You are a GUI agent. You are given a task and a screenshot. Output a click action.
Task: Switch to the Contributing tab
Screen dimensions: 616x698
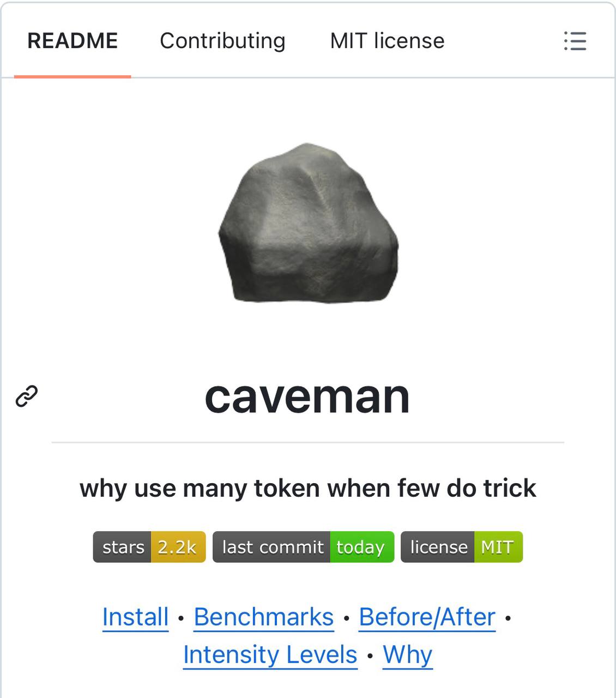point(222,41)
